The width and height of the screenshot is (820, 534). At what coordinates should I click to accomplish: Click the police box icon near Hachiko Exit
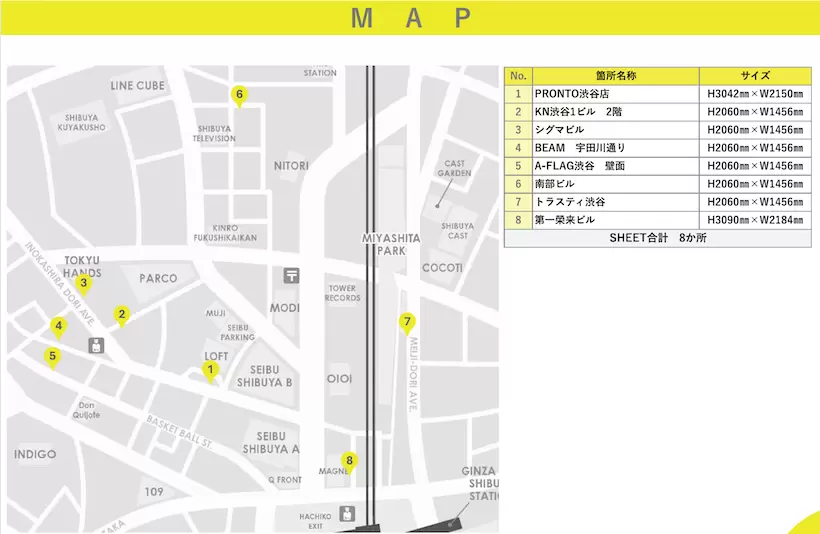pos(347,514)
